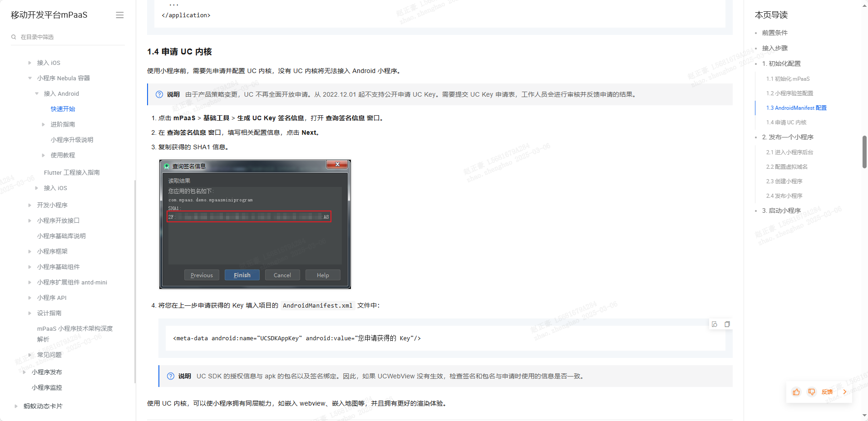Viewport: 868px width, 421px height.
Task: Click the thumbs-down feedback icon
Action: 811,392
